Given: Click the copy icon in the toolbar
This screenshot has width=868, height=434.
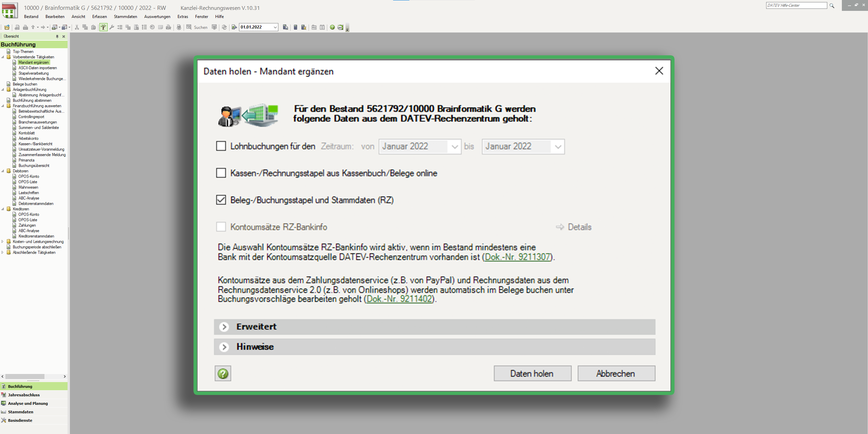Looking at the screenshot, I should tap(85, 27).
